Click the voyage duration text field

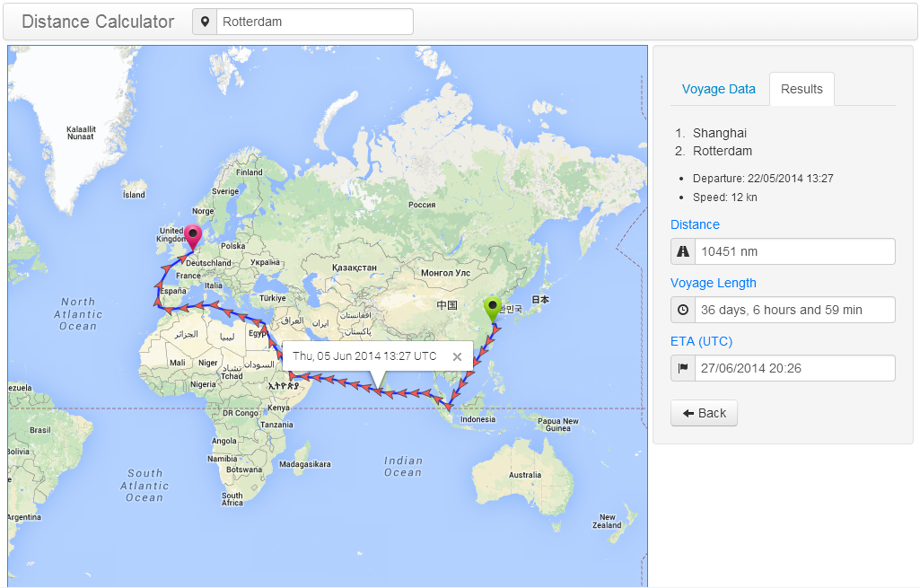795,310
